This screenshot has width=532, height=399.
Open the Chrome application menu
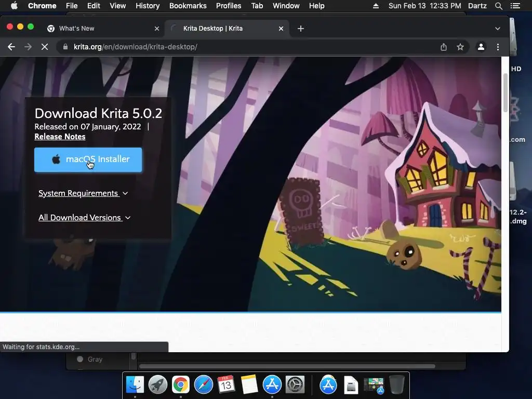click(42, 6)
